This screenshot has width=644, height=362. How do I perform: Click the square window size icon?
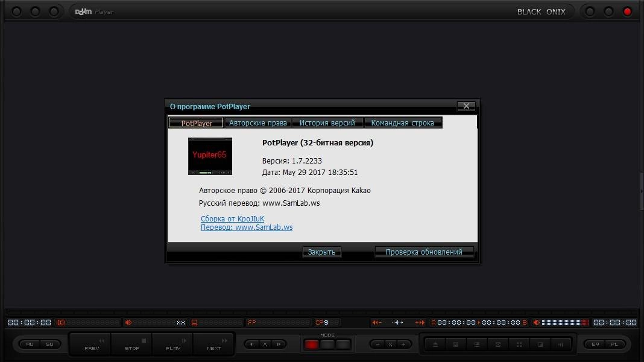(540, 345)
